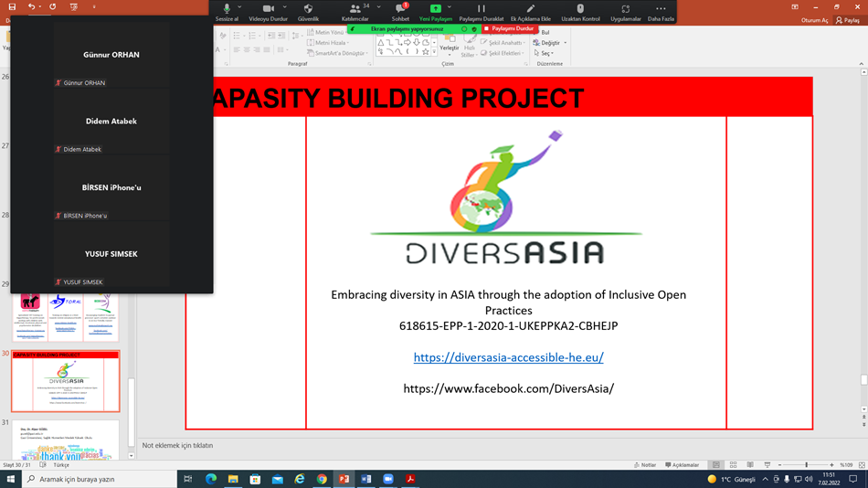868x488 pixels.
Task: Click the Yeni Paylaşım share icon
Action: pyautogui.click(x=436, y=9)
